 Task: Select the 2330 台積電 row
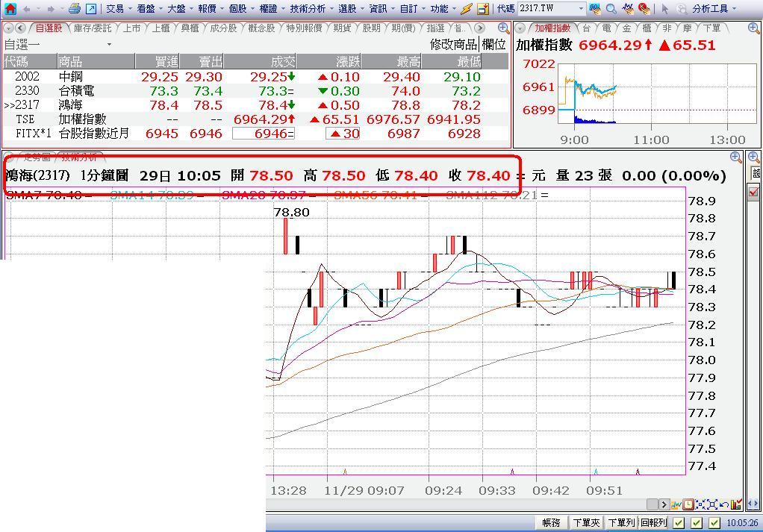[x=255, y=90]
